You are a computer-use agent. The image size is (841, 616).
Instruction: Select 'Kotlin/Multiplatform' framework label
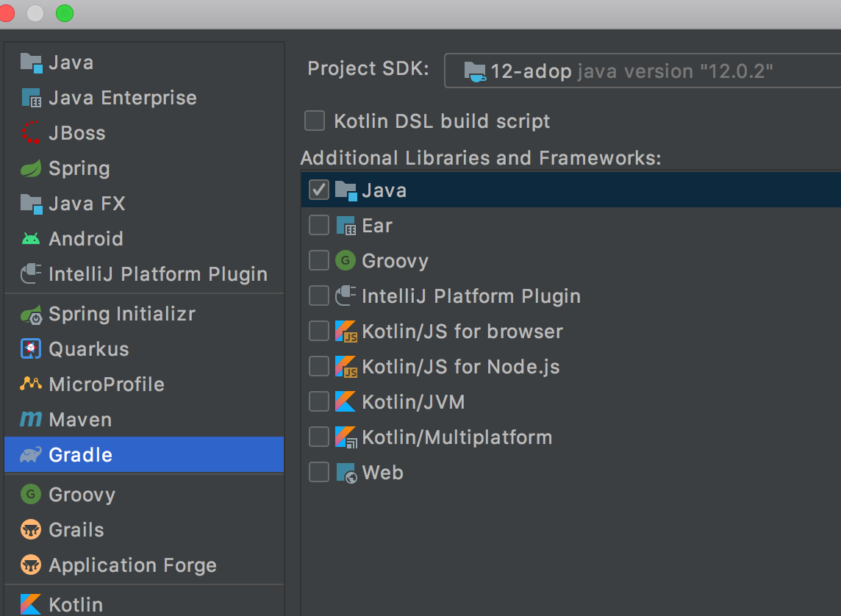[457, 437]
